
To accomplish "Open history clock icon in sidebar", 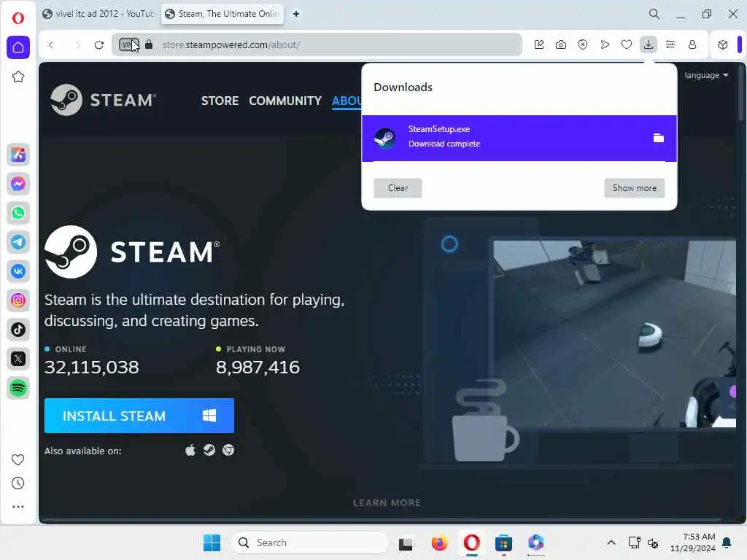I will coord(18,483).
